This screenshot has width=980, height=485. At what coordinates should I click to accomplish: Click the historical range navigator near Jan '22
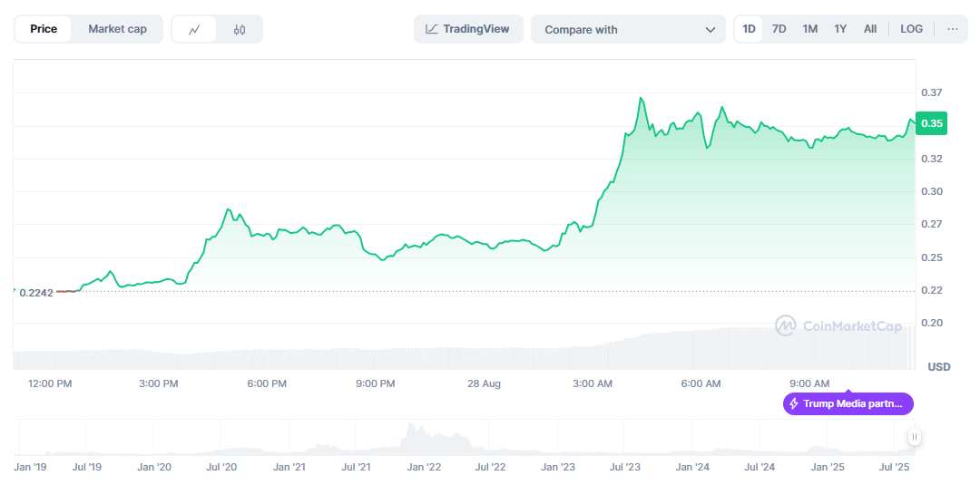tap(423, 439)
